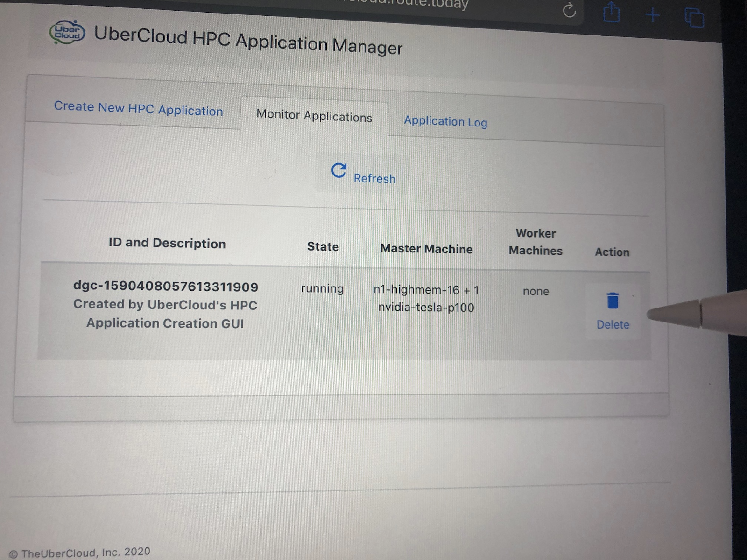
Task: Click the Refresh text label
Action: point(374,178)
